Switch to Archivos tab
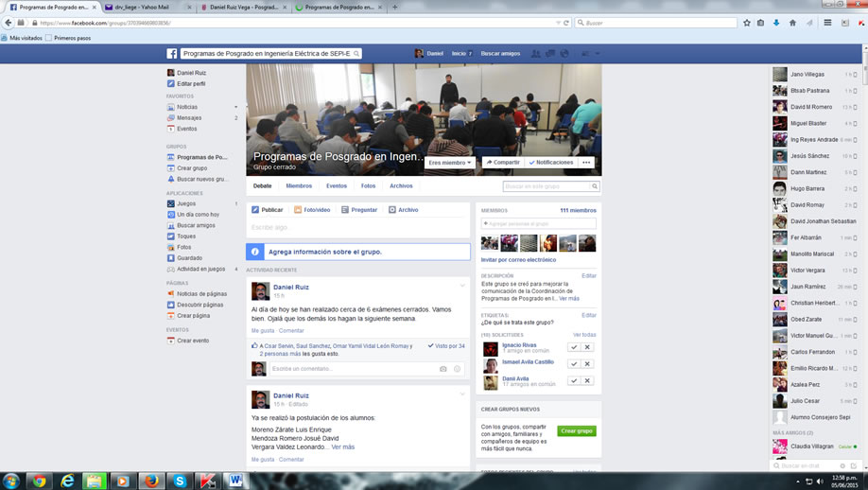The image size is (868, 490). [x=401, y=186]
